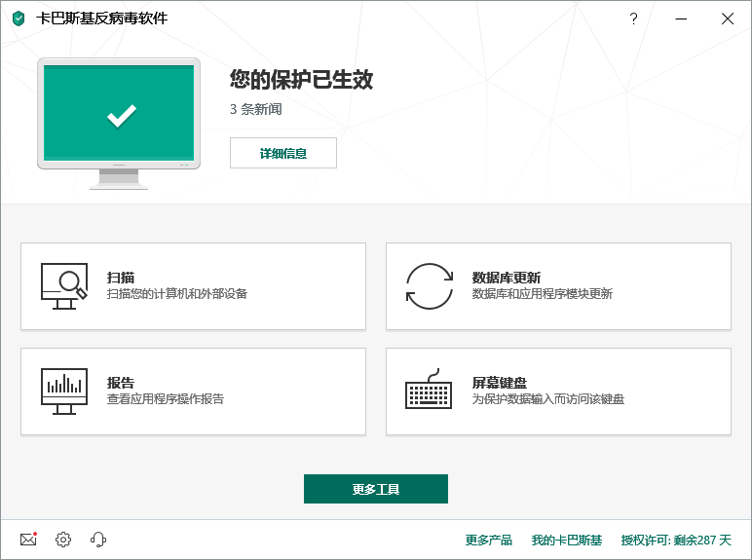Open 更多工具 button
Viewport: 752px width, 560px height.
tap(376, 489)
